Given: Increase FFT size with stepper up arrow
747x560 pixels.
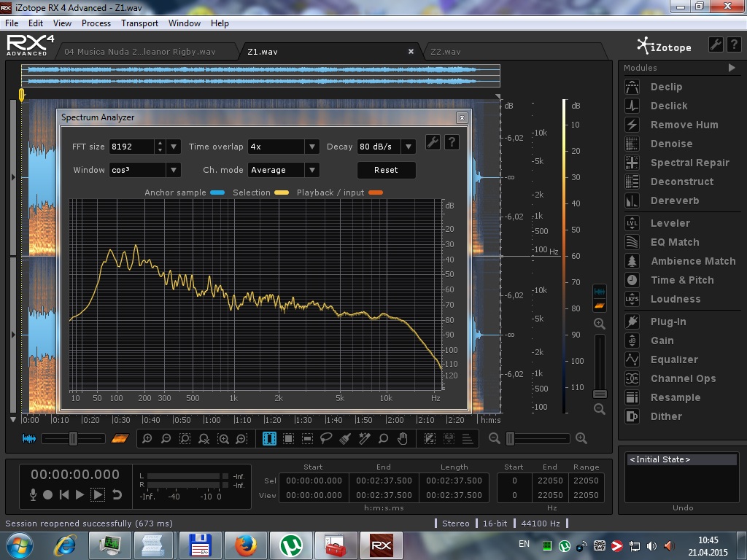Looking at the screenshot, I should tap(160, 143).
